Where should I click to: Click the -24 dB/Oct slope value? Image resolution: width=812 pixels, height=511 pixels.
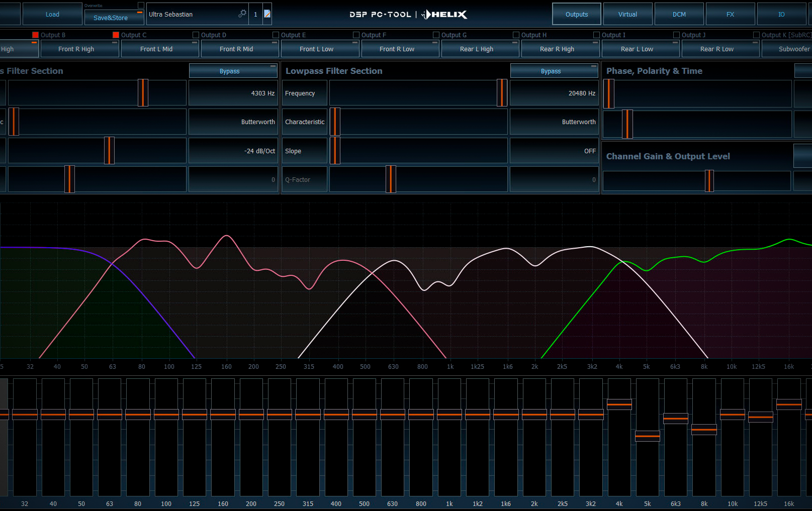[233, 151]
